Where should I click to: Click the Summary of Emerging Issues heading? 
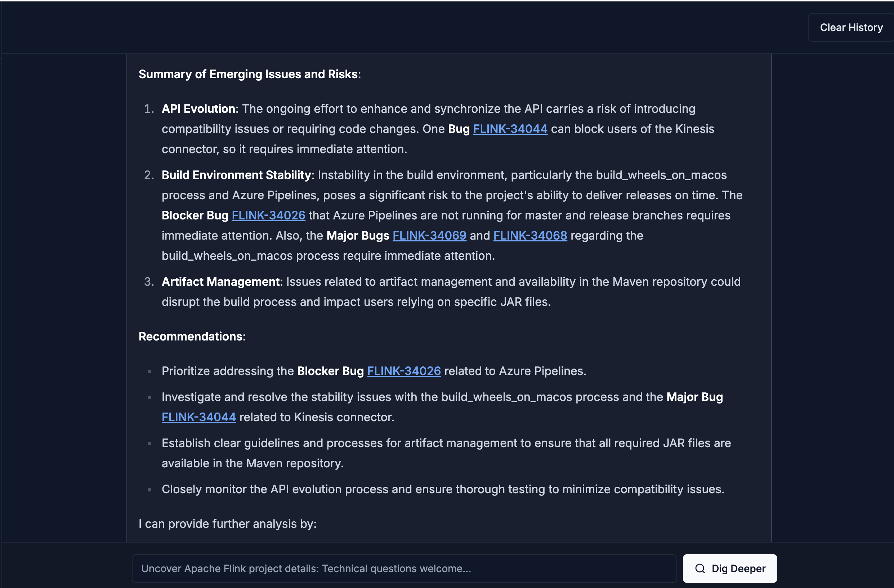click(249, 74)
